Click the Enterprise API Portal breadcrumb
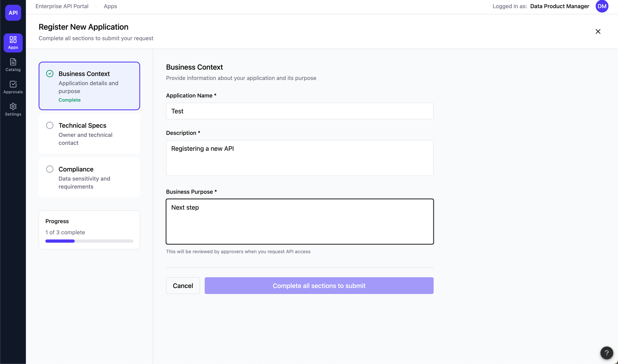618x364 pixels. [62, 6]
